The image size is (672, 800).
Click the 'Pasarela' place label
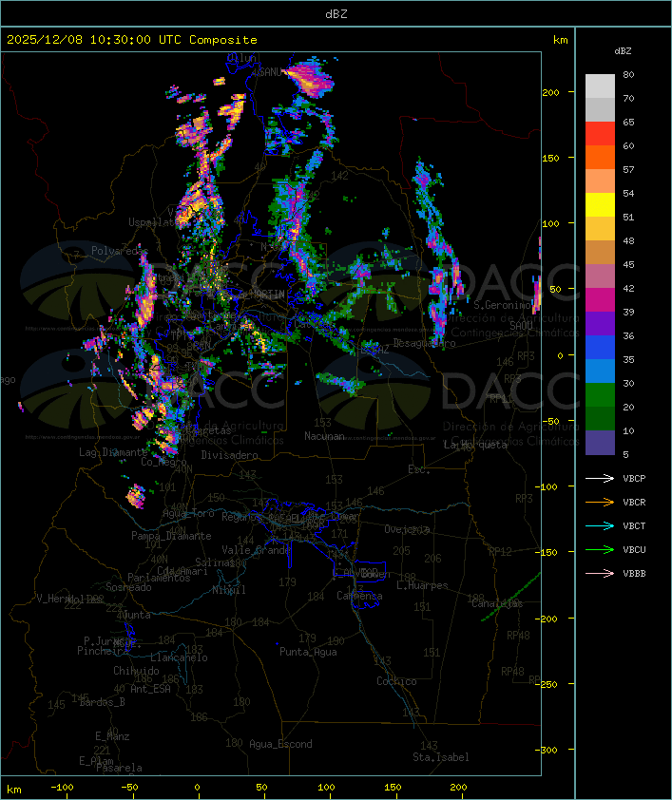pyautogui.click(x=119, y=768)
